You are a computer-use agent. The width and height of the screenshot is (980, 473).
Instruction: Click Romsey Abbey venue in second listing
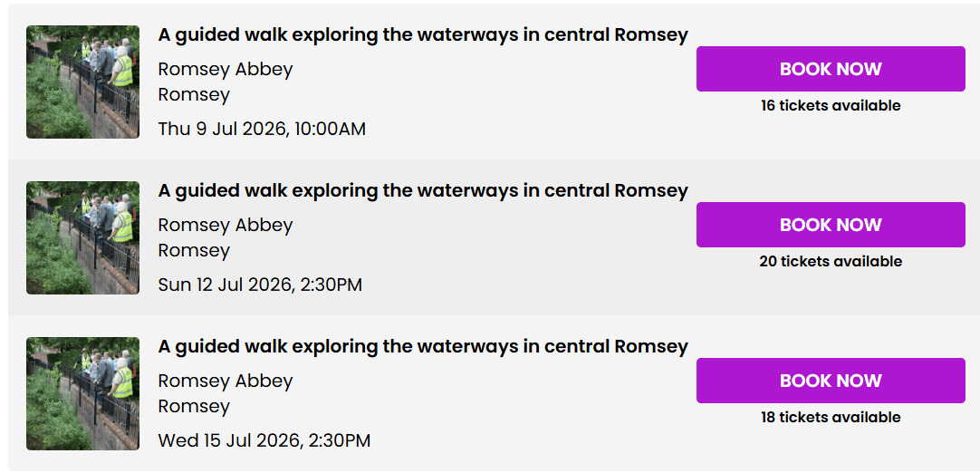[x=226, y=226]
